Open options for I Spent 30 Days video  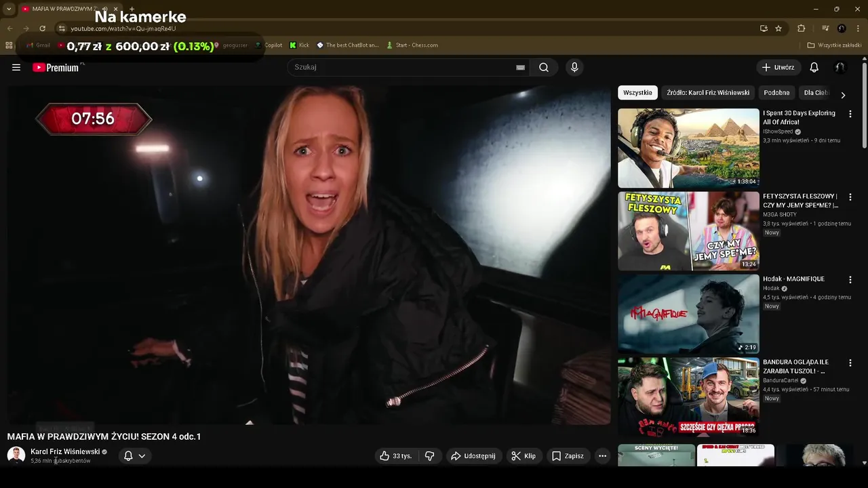850,114
